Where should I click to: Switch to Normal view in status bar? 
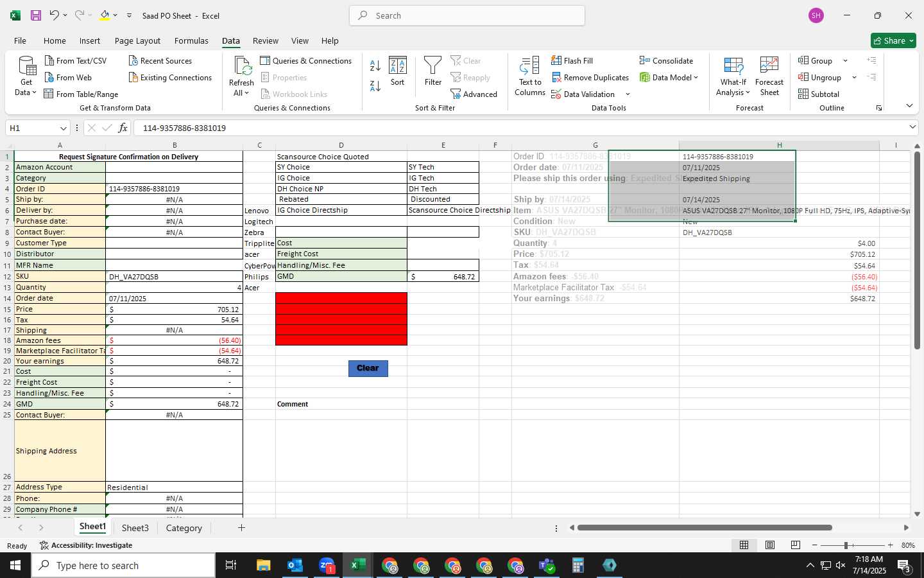pos(744,545)
